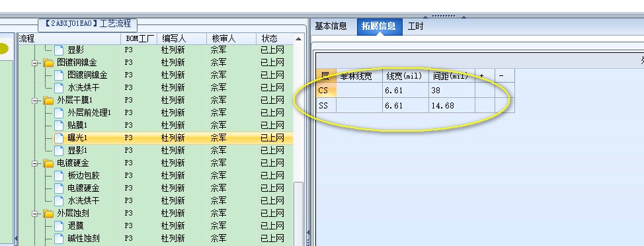Collapse the 图镀铜镍金 tree node
Screen dimensions: 644x246
coord(35,63)
